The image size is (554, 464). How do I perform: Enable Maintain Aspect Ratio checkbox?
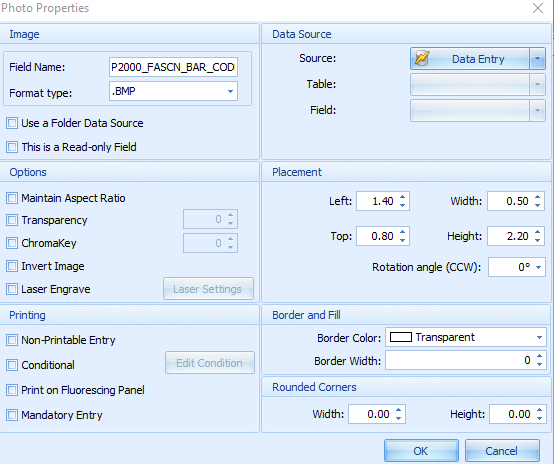click(12, 198)
